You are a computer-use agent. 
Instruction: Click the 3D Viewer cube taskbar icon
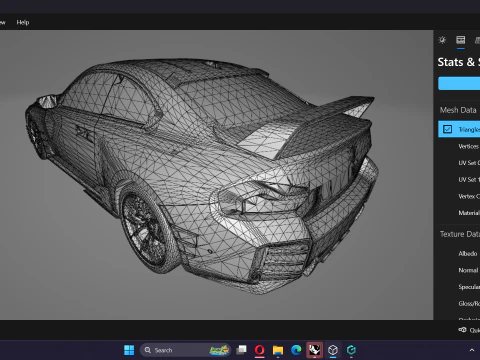[333, 350]
